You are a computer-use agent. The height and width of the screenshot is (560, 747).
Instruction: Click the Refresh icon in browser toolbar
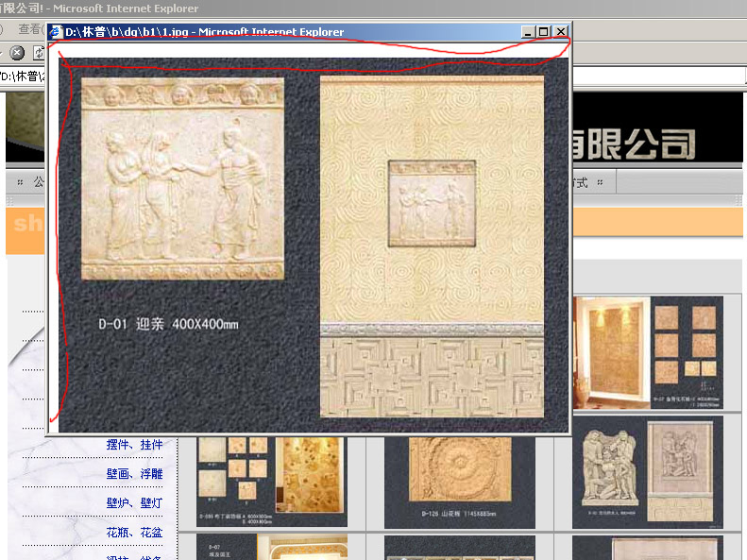pyautogui.click(x=39, y=53)
